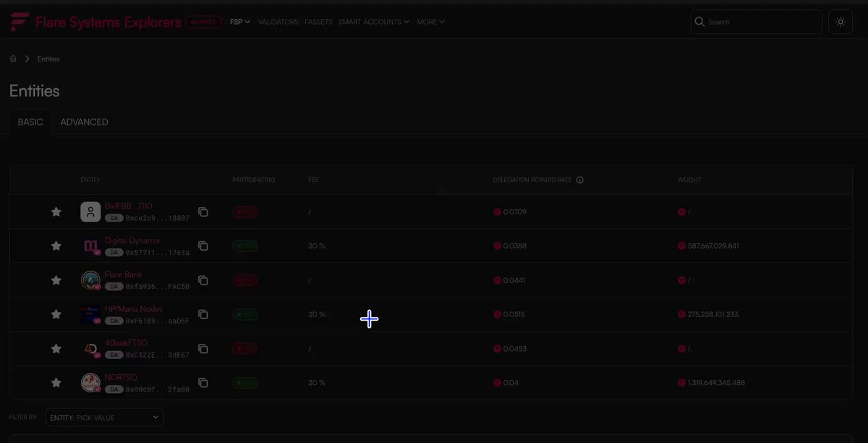Viewport: 868px width, 443px height.
Task: Expand the Smart Accounts menu
Action: (x=374, y=22)
